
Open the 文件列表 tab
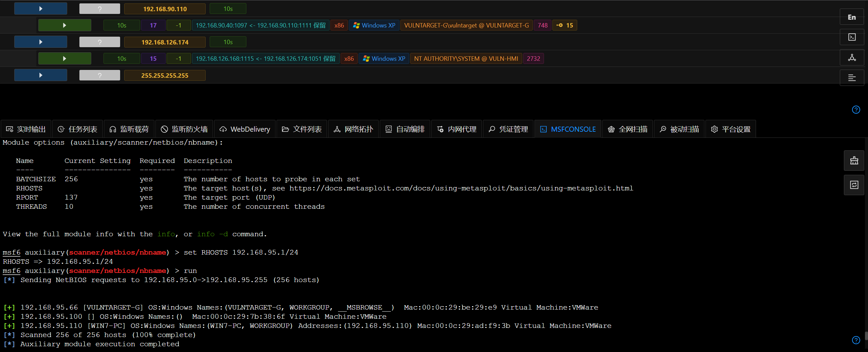click(302, 129)
